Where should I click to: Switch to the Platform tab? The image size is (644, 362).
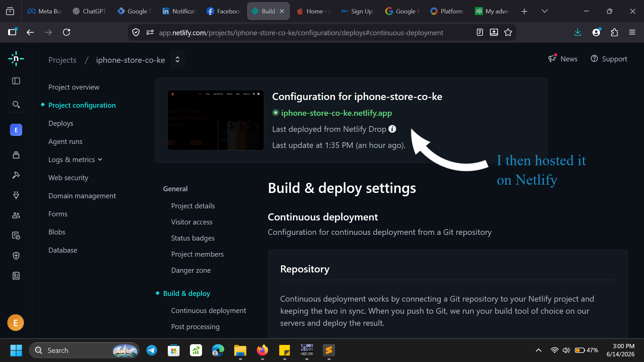tap(447, 11)
